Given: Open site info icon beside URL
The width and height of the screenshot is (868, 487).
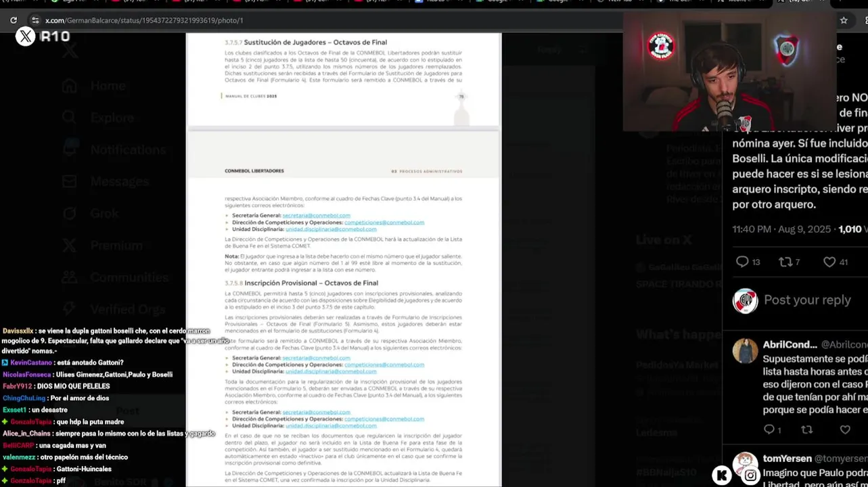Looking at the screenshot, I should click(35, 20).
